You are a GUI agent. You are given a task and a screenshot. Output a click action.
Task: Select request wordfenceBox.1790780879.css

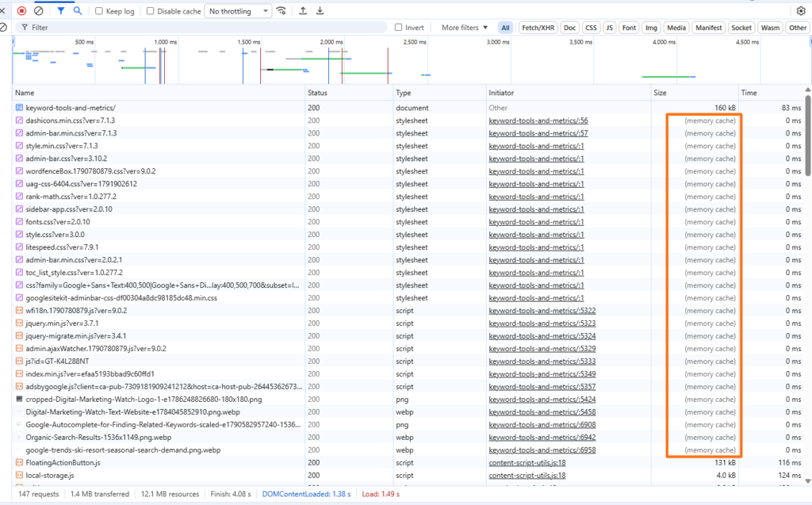click(90, 171)
